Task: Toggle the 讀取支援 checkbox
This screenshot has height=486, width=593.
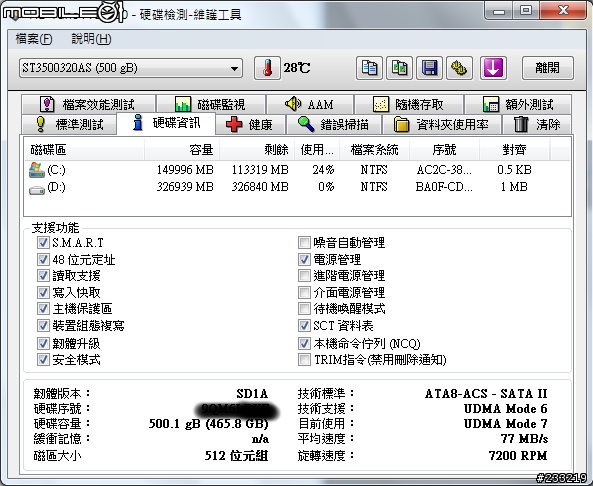Action: click(x=43, y=276)
